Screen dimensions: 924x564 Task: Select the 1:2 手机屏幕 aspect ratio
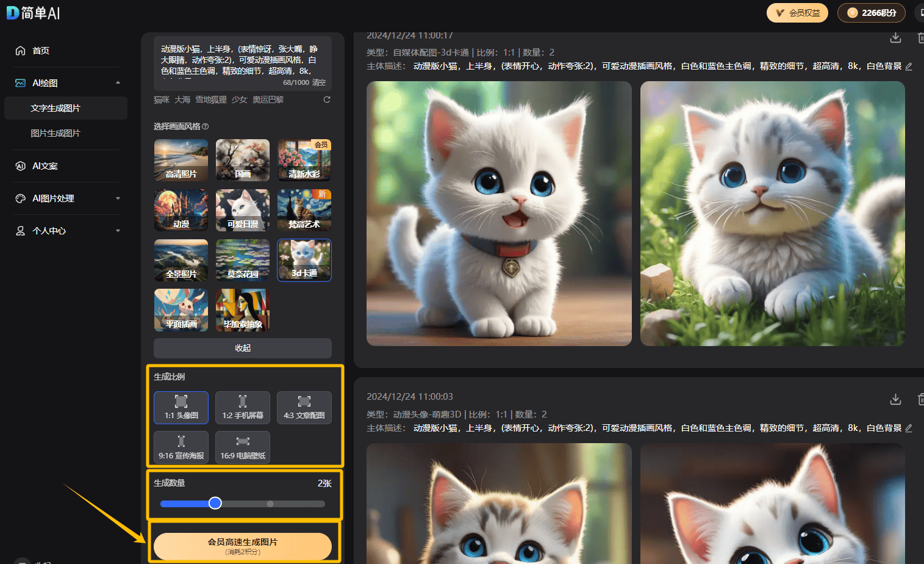coord(243,407)
